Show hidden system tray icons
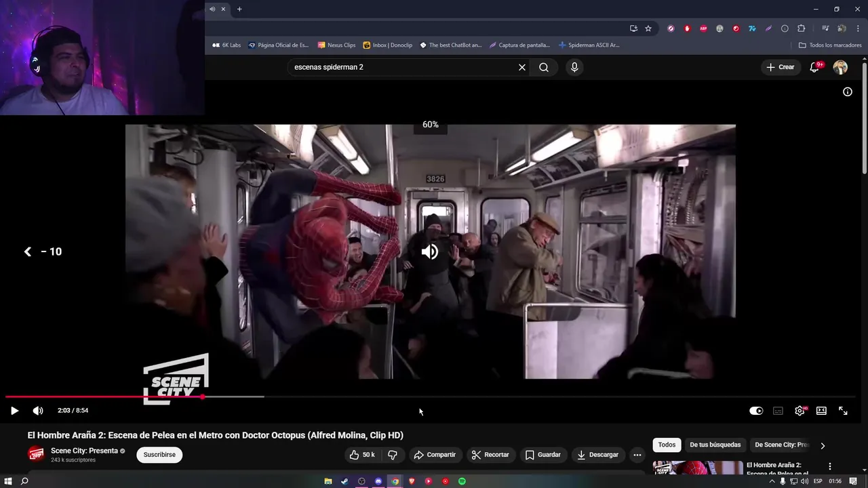This screenshot has height=488, width=868. point(772,481)
